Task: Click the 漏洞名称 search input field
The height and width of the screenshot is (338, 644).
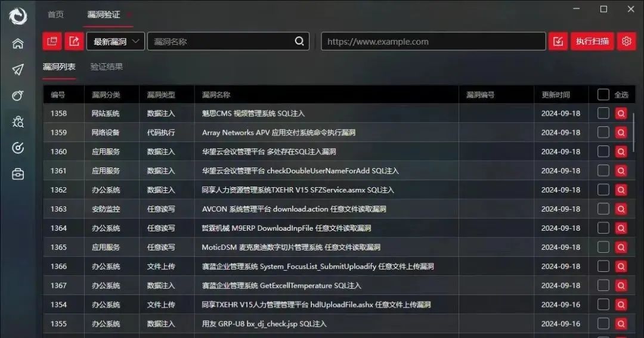Action: point(228,42)
